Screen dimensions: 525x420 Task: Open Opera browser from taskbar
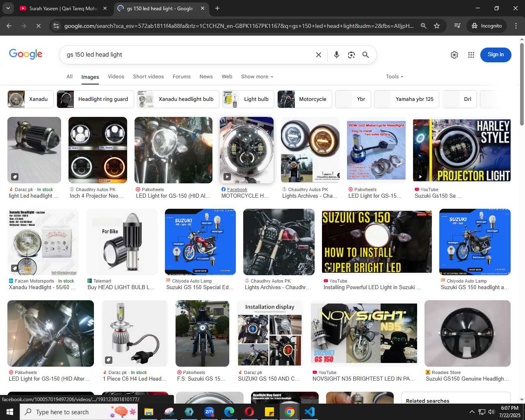tap(249, 412)
